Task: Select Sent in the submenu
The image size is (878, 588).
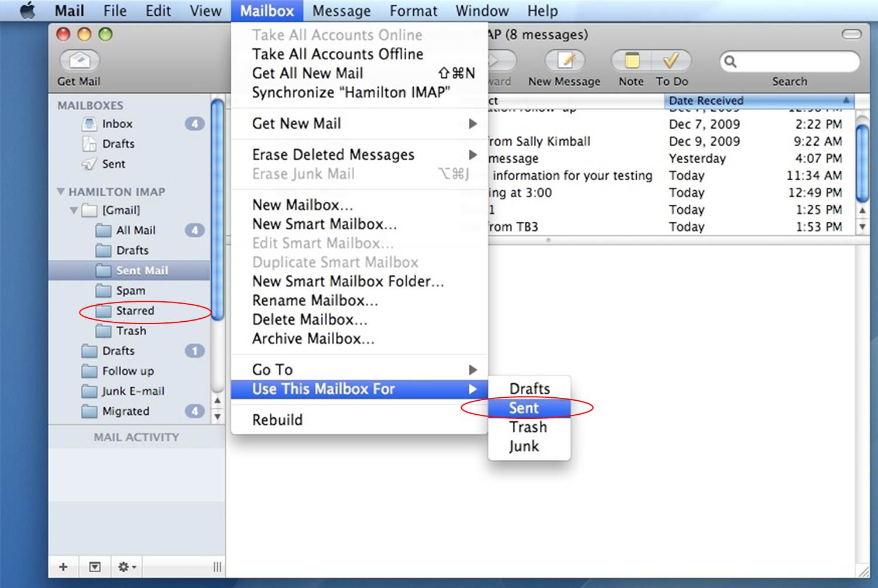Action: [529, 408]
